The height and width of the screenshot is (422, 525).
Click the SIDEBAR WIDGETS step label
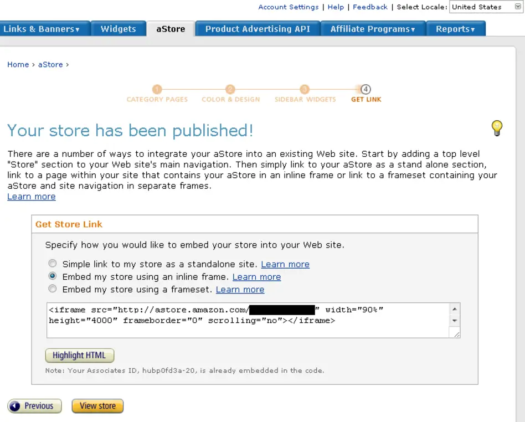tap(305, 99)
